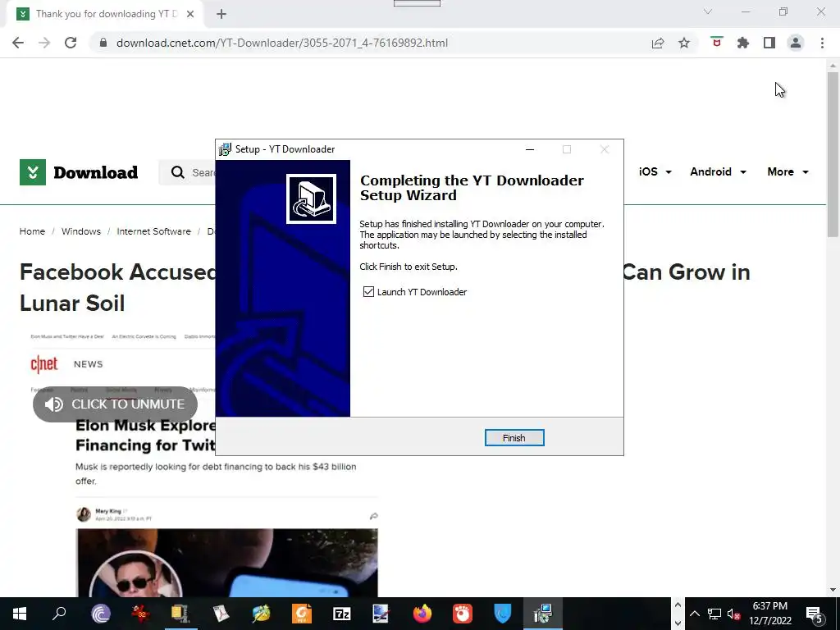Click the cnet logo in the video
840x630 pixels.
[44, 364]
